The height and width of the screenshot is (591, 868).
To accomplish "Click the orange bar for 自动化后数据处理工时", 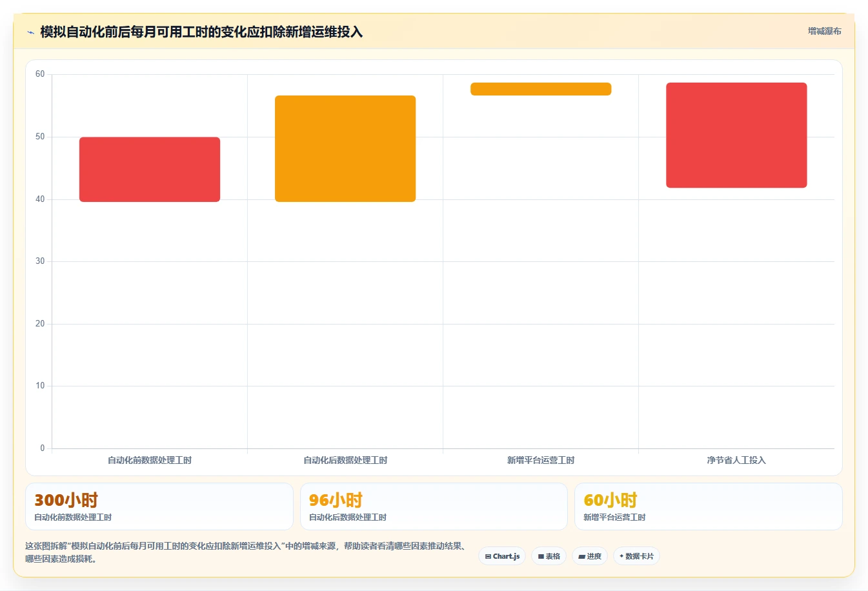I will [345, 149].
